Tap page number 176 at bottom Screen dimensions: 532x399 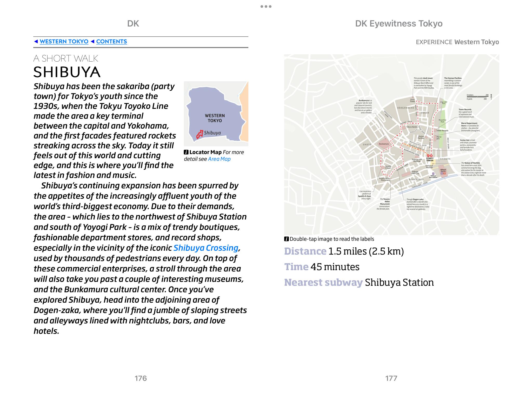pyautogui.click(x=141, y=378)
